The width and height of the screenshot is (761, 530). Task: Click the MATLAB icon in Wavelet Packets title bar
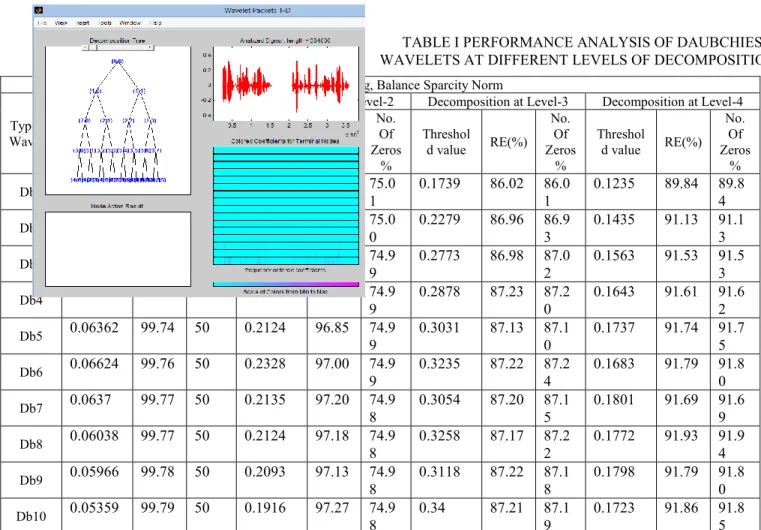(x=39, y=10)
